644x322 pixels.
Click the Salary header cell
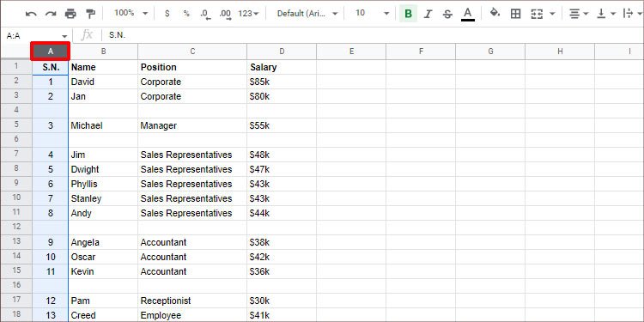pos(282,67)
